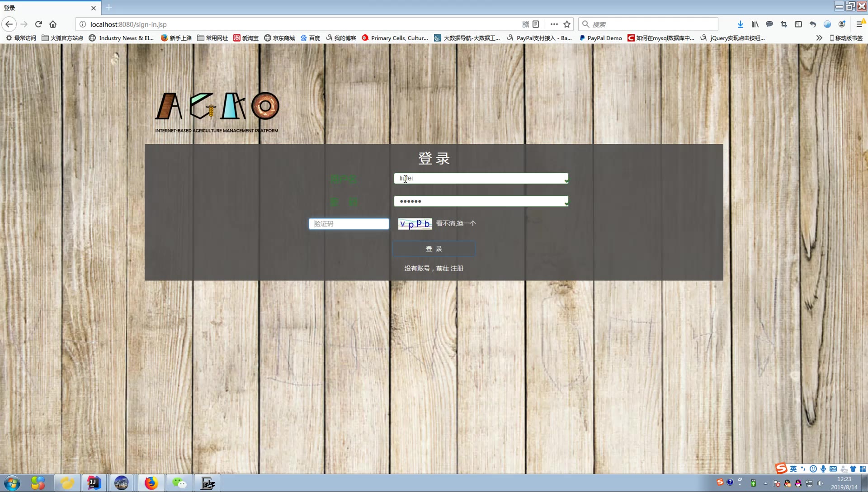
Task: Open a new browser tab
Action: click(x=109, y=8)
